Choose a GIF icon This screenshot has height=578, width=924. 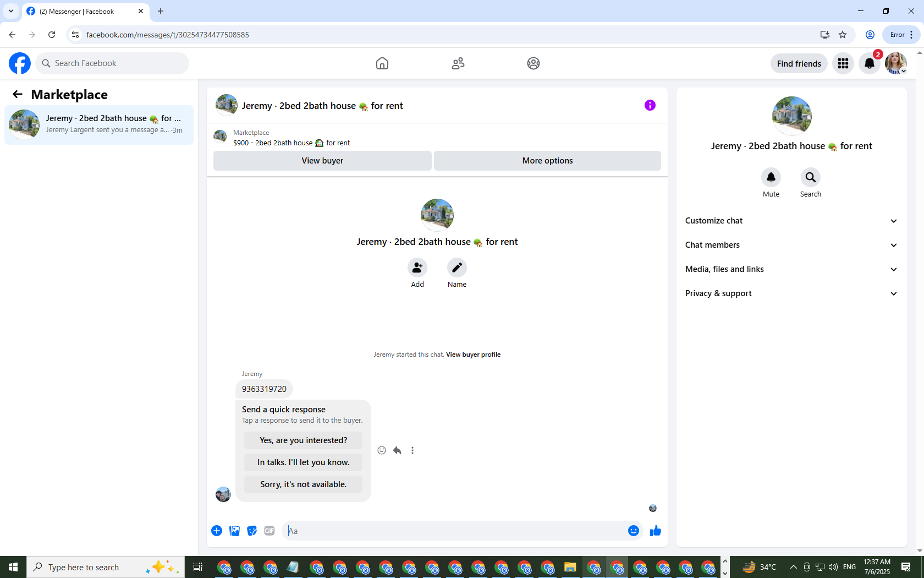coord(269,531)
